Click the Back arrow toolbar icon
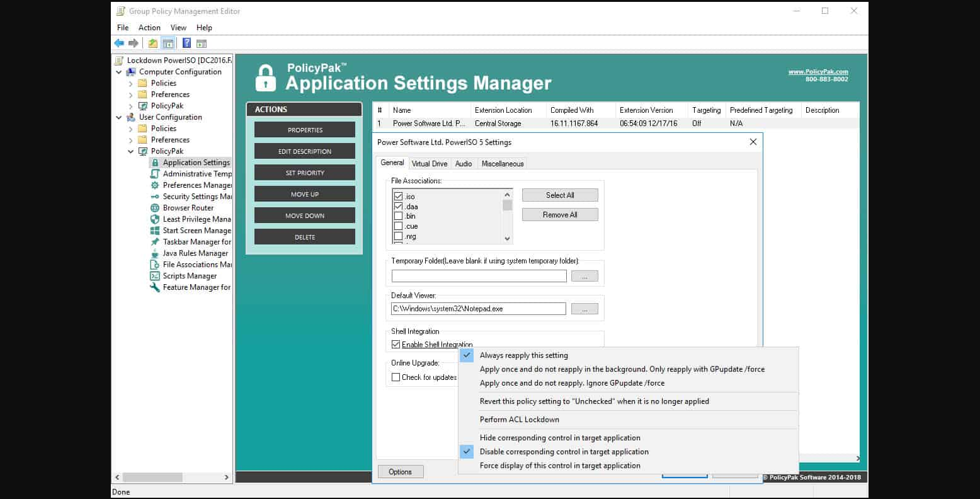Image resolution: width=980 pixels, height=499 pixels. pos(119,43)
